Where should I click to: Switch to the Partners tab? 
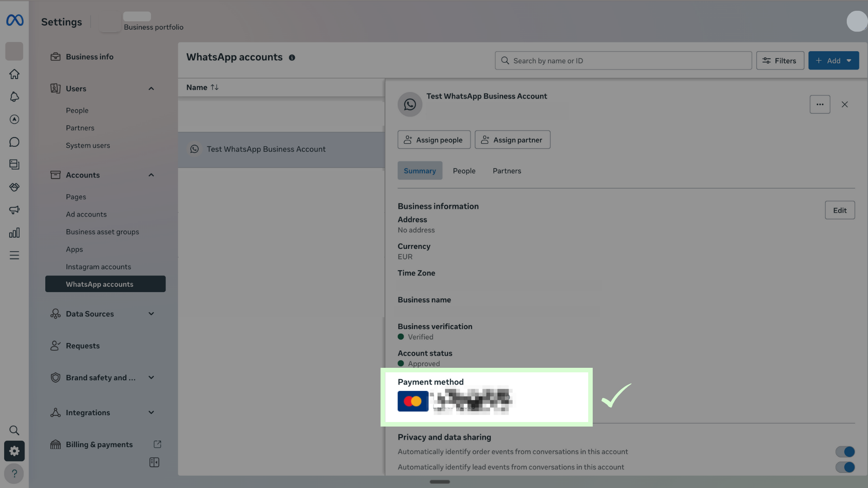coord(506,171)
